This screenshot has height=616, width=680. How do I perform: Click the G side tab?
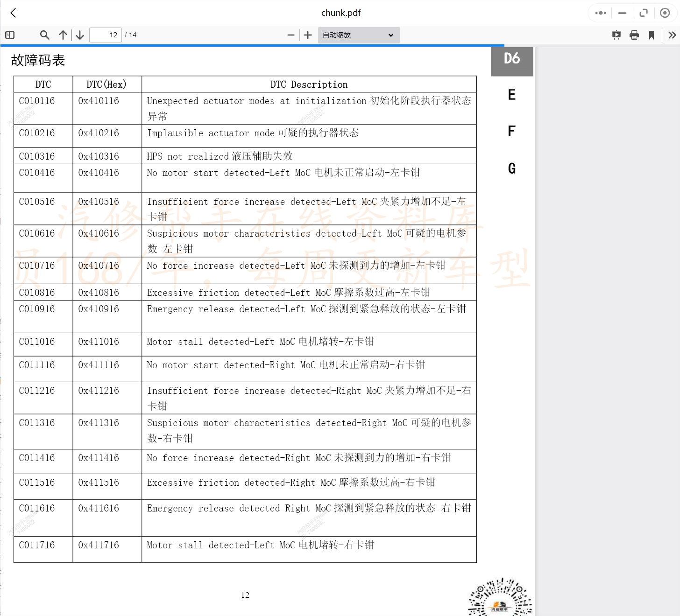tap(512, 168)
